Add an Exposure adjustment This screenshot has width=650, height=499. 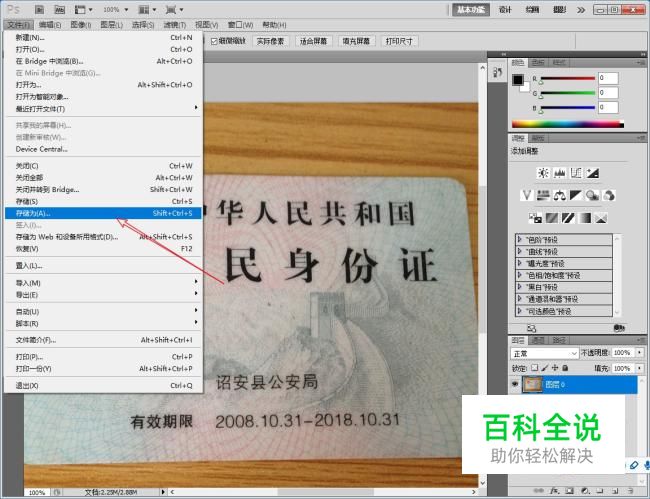tap(592, 173)
